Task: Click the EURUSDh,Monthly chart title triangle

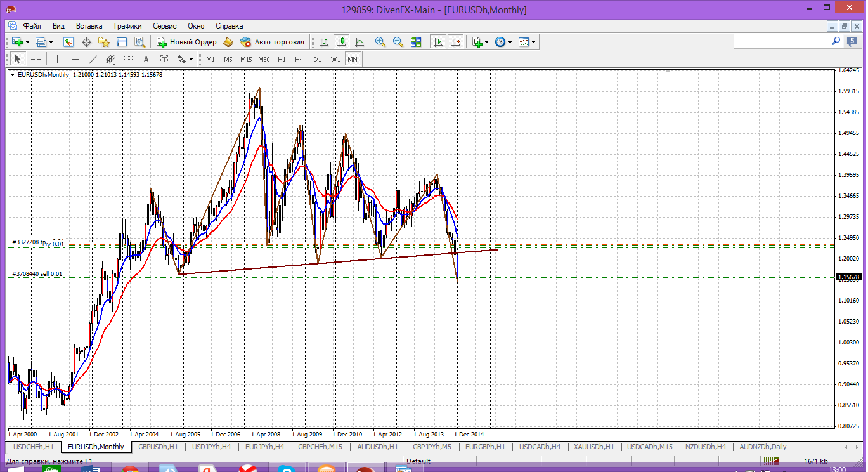Action: [12, 75]
